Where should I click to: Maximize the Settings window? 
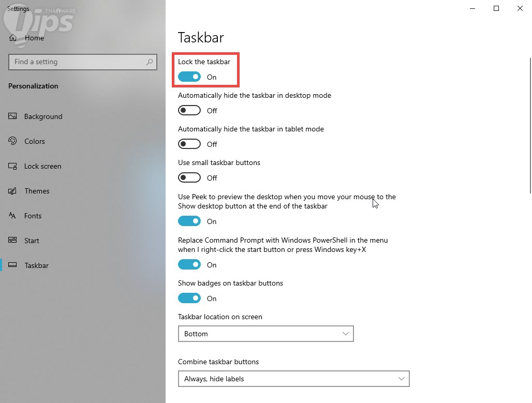pos(496,8)
